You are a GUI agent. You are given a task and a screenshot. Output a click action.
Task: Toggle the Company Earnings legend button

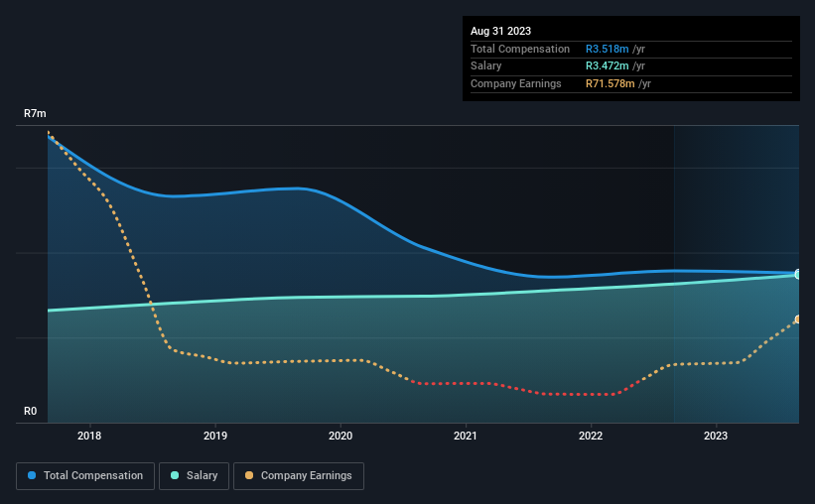299,476
